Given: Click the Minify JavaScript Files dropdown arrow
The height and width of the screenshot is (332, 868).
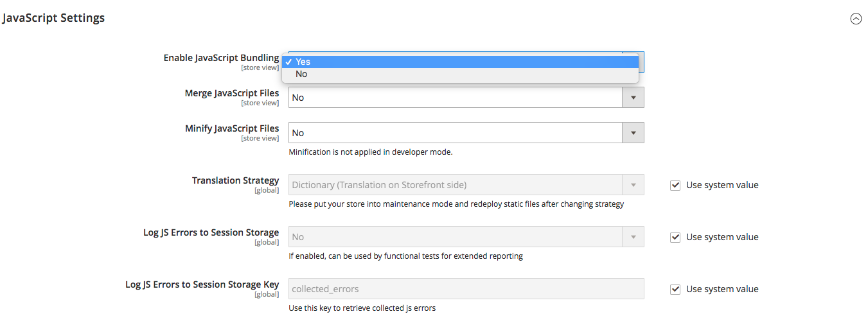Looking at the screenshot, I should point(633,133).
